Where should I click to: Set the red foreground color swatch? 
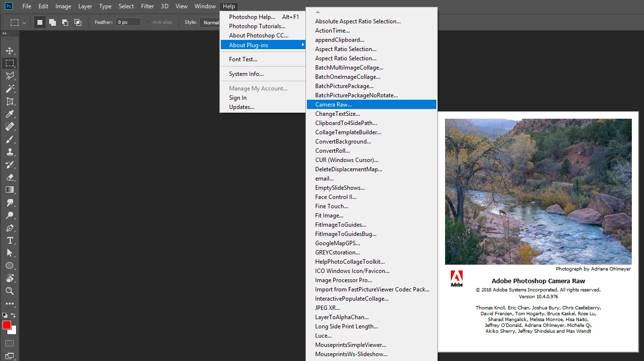click(6, 325)
